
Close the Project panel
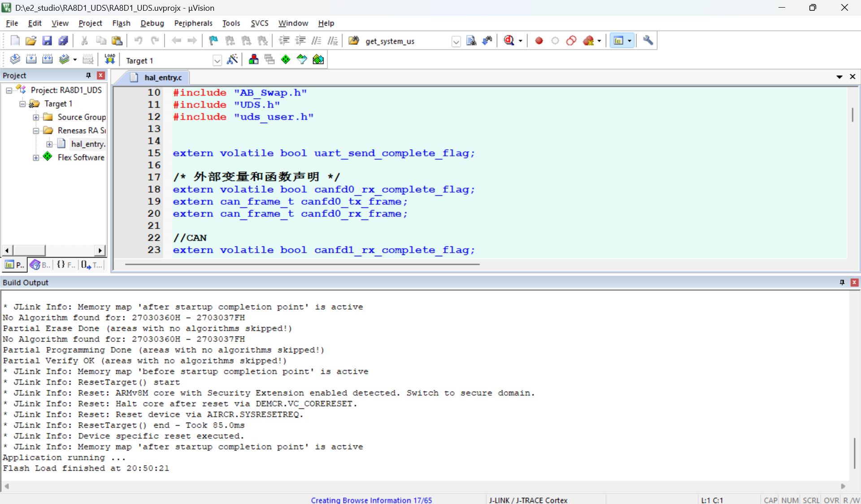101,75
